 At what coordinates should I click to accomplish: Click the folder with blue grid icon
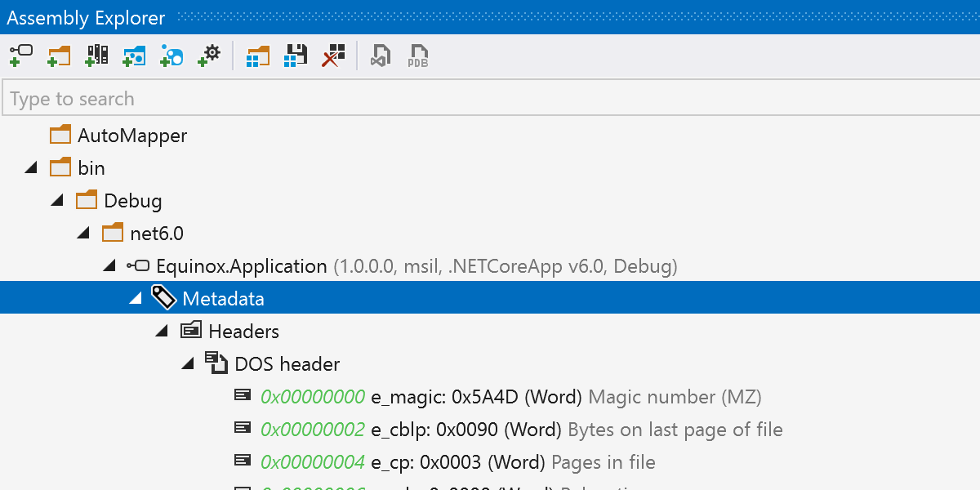coord(258,56)
